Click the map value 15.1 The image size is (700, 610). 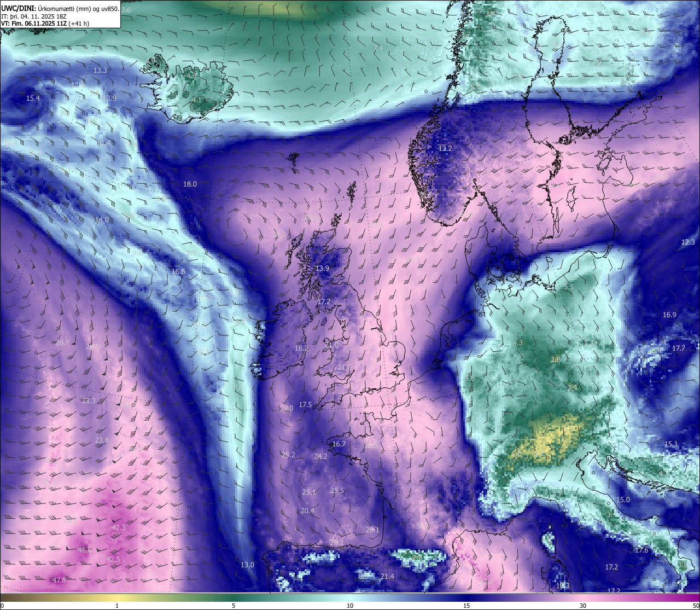point(671,444)
